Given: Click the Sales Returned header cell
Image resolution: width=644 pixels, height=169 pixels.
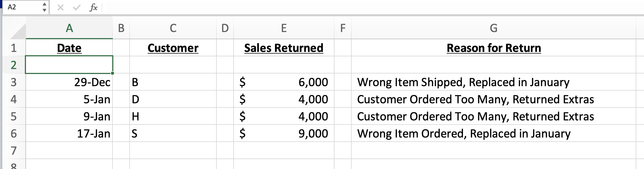Looking at the screenshot, I should coord(284,47).
